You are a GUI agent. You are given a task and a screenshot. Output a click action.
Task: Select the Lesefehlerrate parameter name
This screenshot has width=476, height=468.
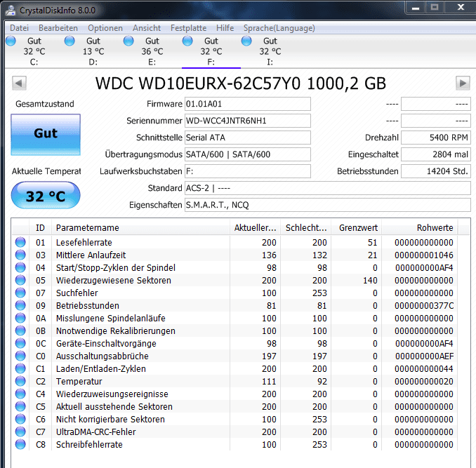pyautogui.click(x=84, y=242)
